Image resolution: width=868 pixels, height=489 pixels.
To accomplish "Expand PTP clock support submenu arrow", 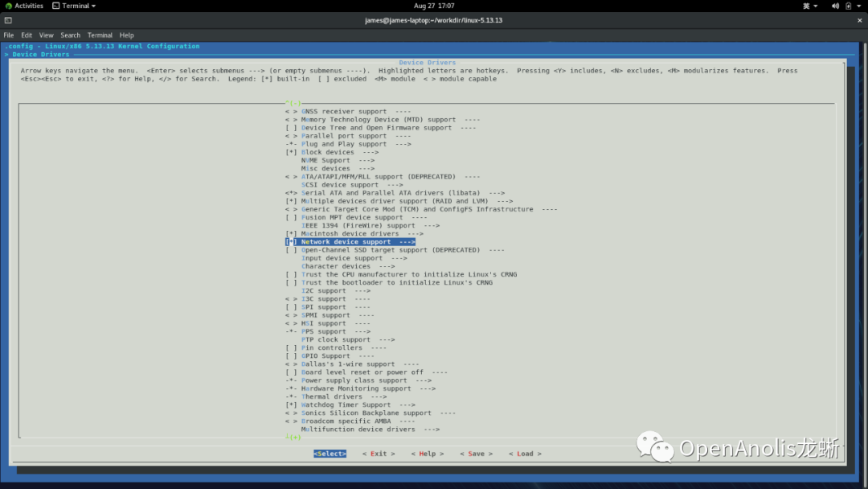I will (387, 340).
